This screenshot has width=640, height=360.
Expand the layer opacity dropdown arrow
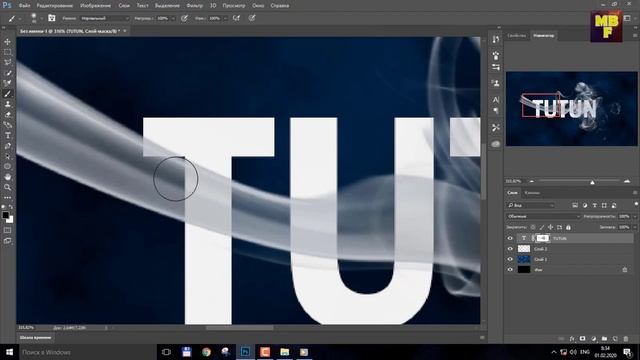pos(634,216)
